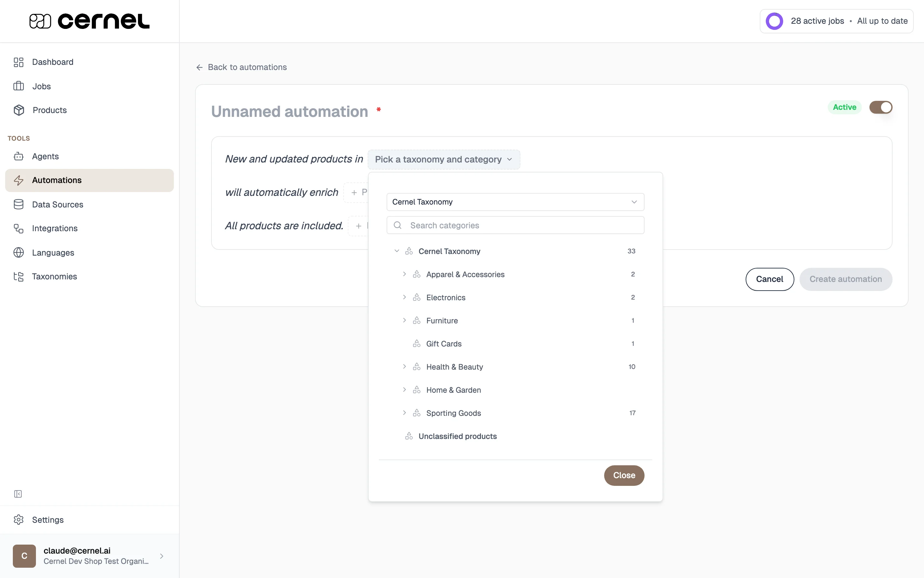Click the Home & Garden category icon
The width and height of the screenshot is (924, 578).
pos(416,390)
